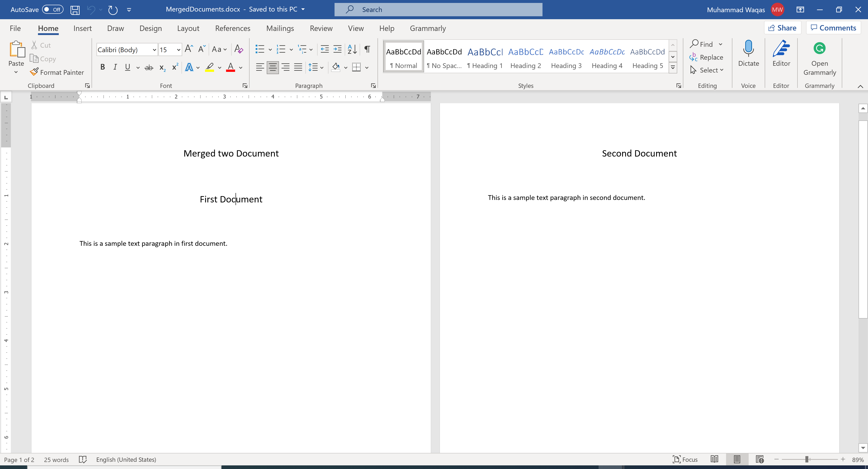The width and height of the screenshot is (868, 469).
Task: Toggle AutoSave switch on
Action: point(53,10)
